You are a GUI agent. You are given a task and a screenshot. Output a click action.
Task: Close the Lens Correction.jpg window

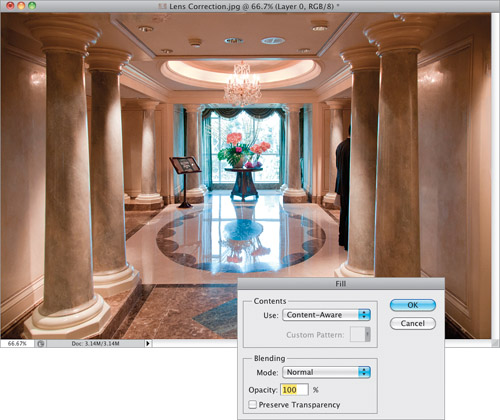pyautogui.click(x=10, y=6)
